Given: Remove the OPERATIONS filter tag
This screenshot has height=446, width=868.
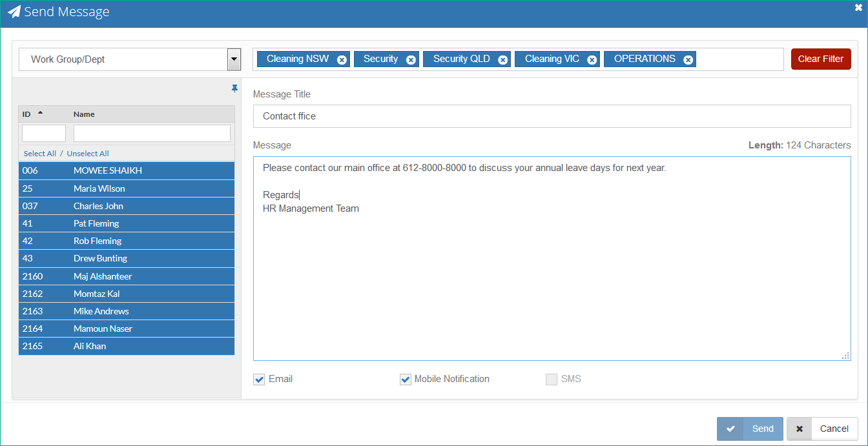Looking at the screenshot, I should [x=688, y=59].
